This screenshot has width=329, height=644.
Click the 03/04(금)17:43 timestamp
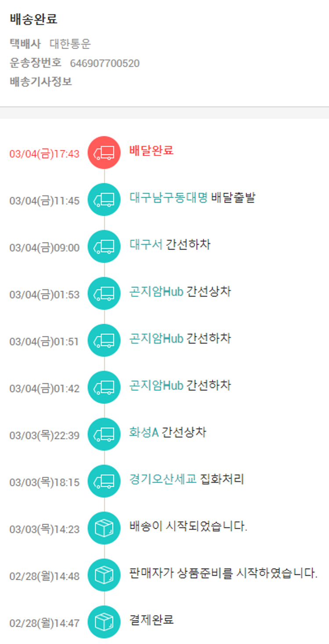click(44, 154)
